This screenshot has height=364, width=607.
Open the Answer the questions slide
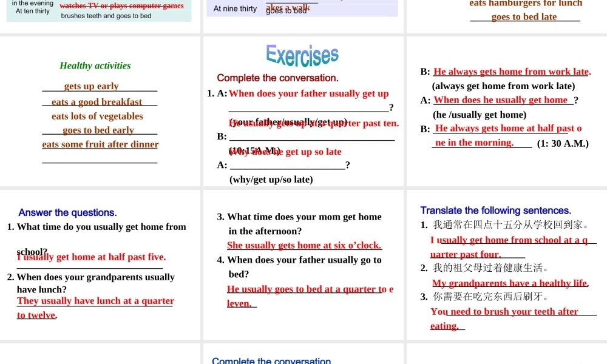click(100, 265)
